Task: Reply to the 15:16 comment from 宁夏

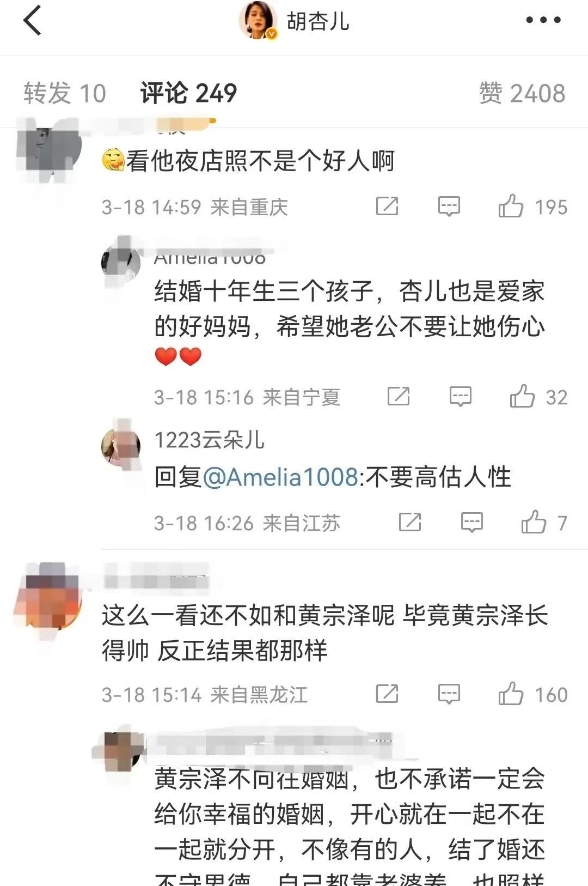Action: (461, 397)
